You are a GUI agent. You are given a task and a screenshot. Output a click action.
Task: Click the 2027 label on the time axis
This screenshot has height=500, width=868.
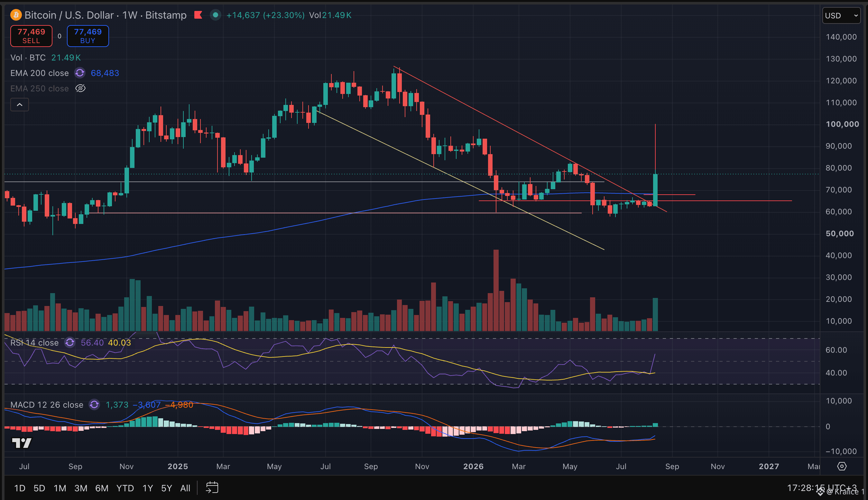(769, 466)
